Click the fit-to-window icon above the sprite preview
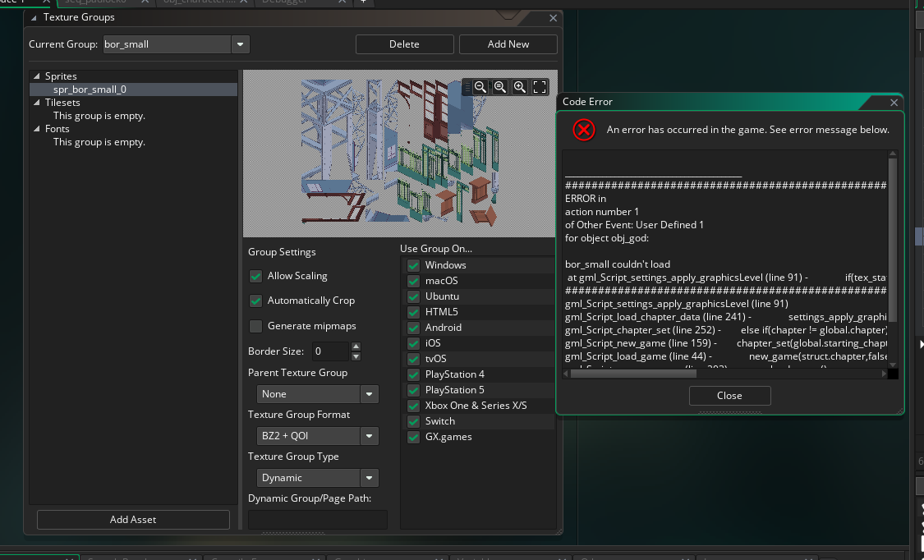The image size is (924, 560). pyautogui.click(x=540, y=87)
